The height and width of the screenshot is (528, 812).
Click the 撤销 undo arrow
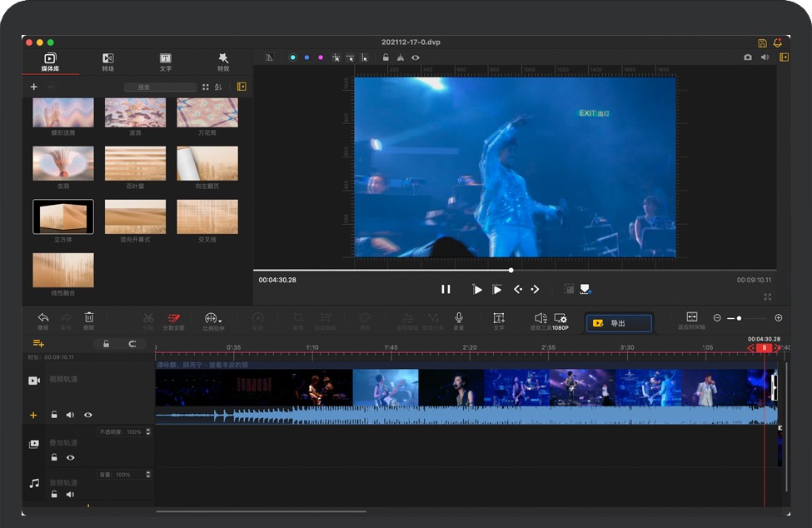pyautogui.click(x=43, y=318)
